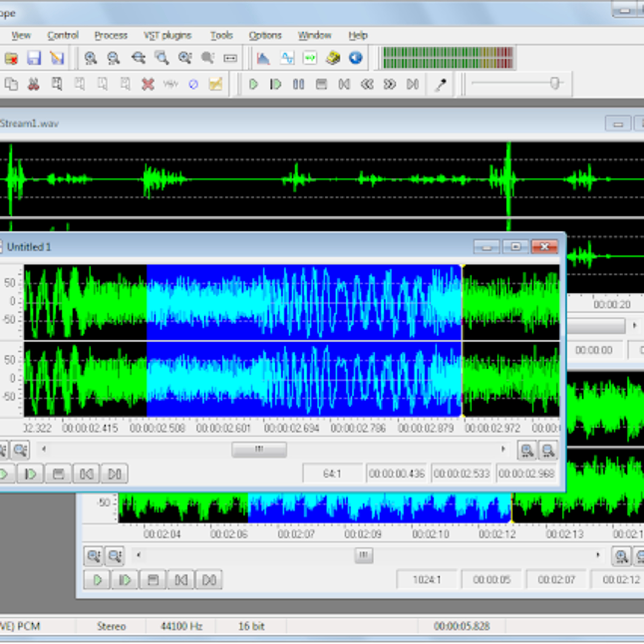Click Stop in the back 1024:1 window
Image resolution: width=644 pixels, height=644 pixels.
(x=153, y=580)
